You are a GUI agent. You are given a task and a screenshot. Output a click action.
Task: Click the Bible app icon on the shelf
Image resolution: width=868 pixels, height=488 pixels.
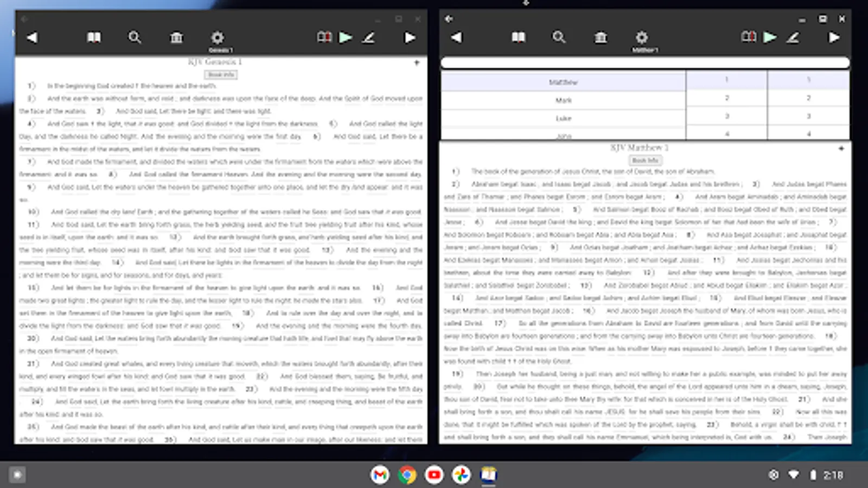(488, 475)
